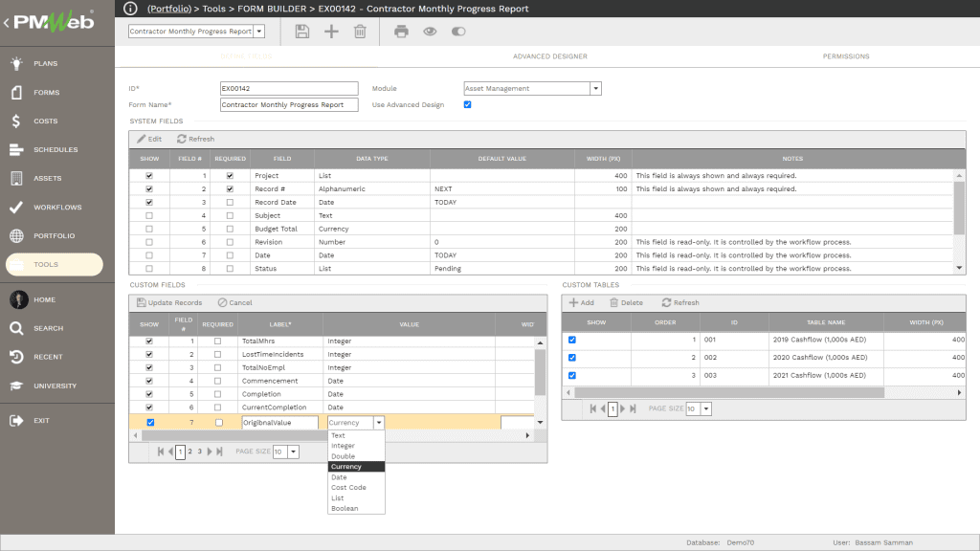Go to the next page in Custom Fields
The width and height of the screenshot is (980, 551).
click(x=210, y=452)
